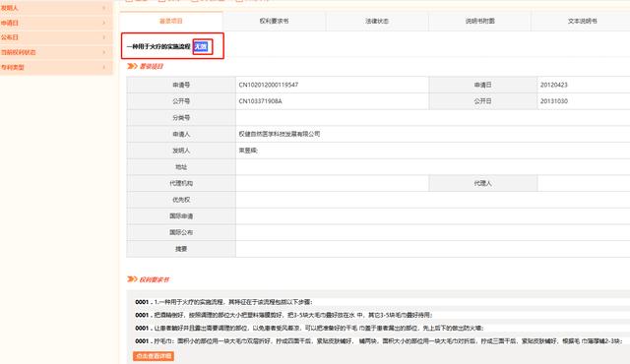The height and width of the screenshot is (364, 630).
Task: Click the 优先权 row label
Action: coord(181,200)
